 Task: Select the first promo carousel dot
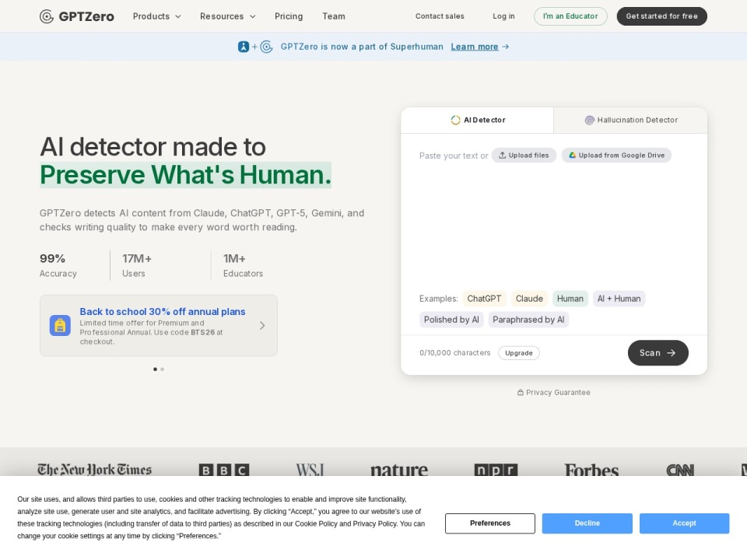click(156, 369)
